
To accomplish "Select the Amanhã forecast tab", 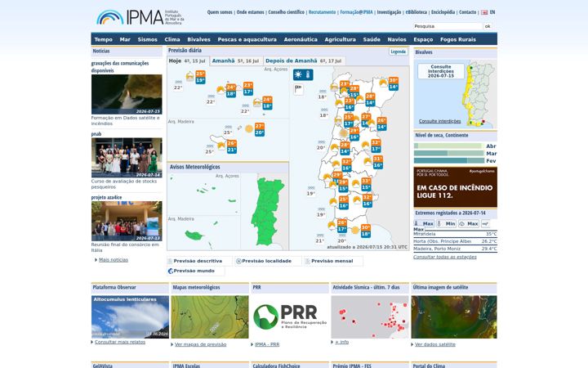I will click(236, 61).
